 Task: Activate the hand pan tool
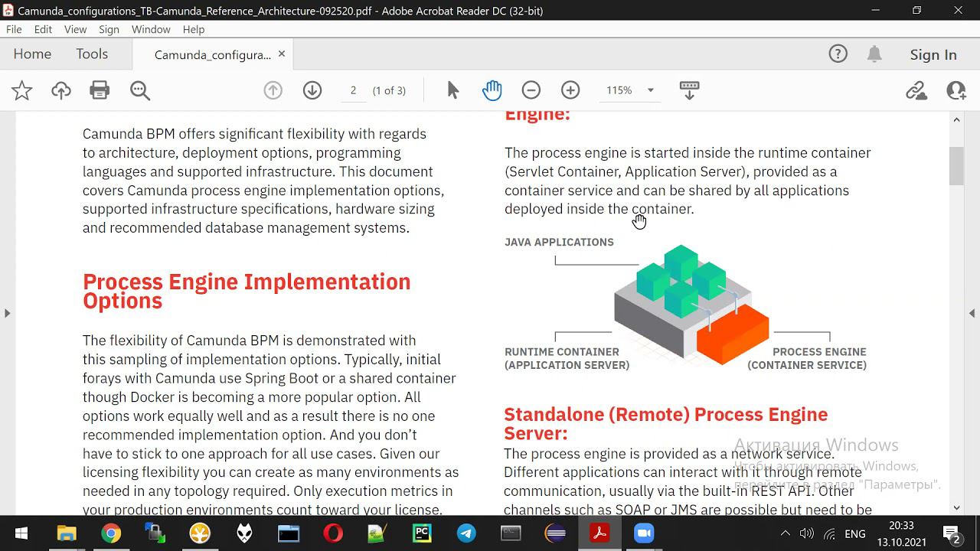pos(492,90)
